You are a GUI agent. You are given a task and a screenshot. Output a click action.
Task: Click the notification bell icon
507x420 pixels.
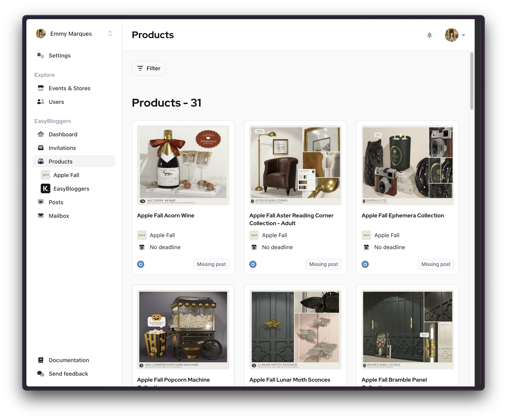(x=429, y=35)
